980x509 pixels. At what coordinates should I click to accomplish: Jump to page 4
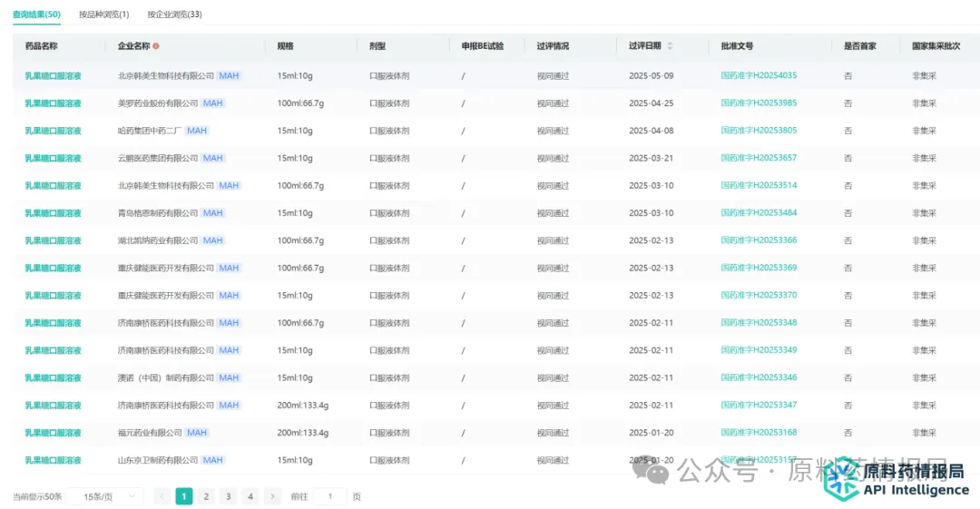[250, 496]
